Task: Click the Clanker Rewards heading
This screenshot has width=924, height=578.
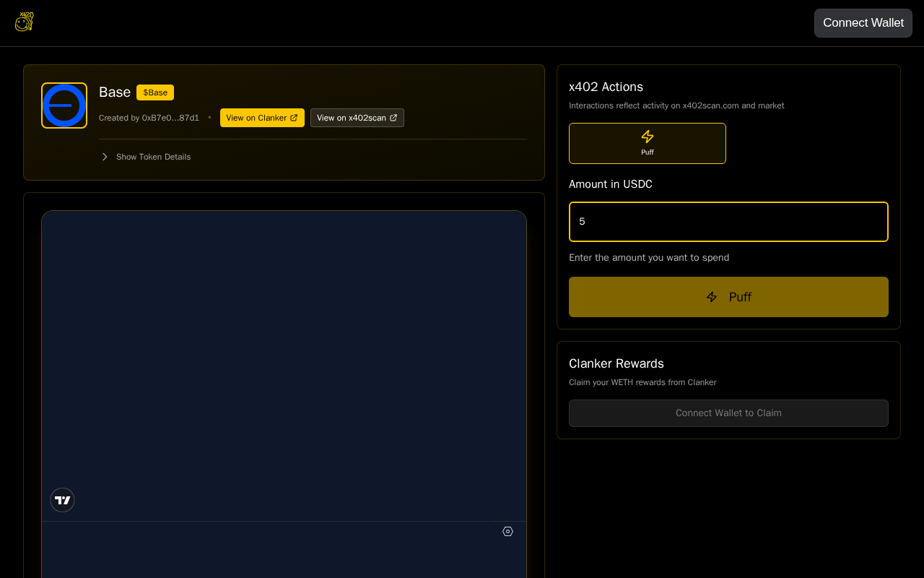Action: pos(616,363)
